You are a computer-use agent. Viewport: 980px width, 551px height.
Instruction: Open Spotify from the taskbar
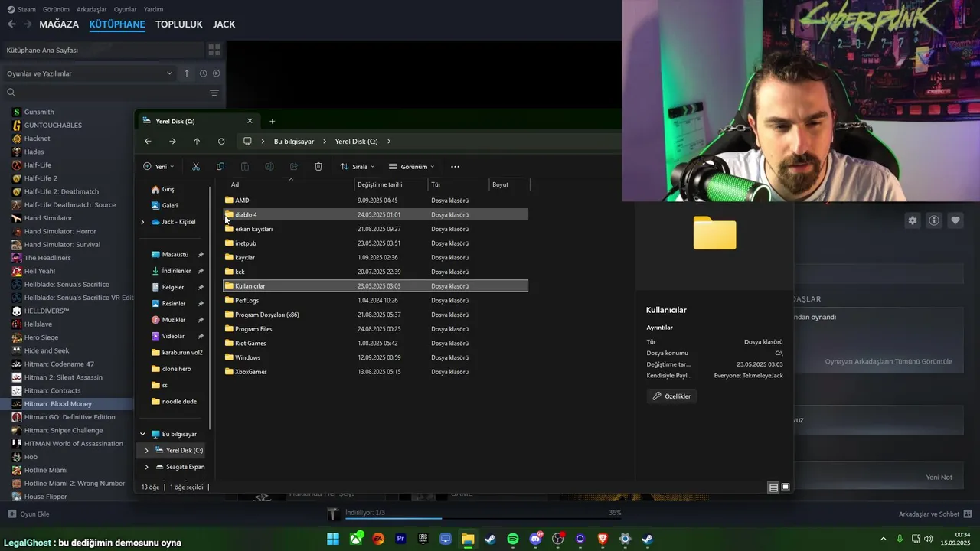(x=513, y=539)
